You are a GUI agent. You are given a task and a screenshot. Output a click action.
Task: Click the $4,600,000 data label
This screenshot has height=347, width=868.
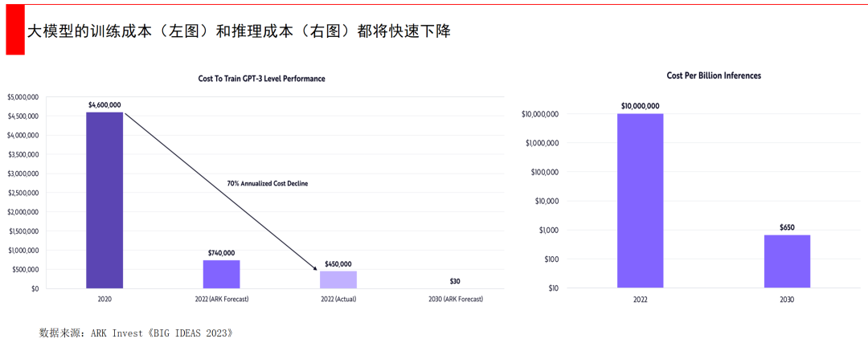[104, 105]
